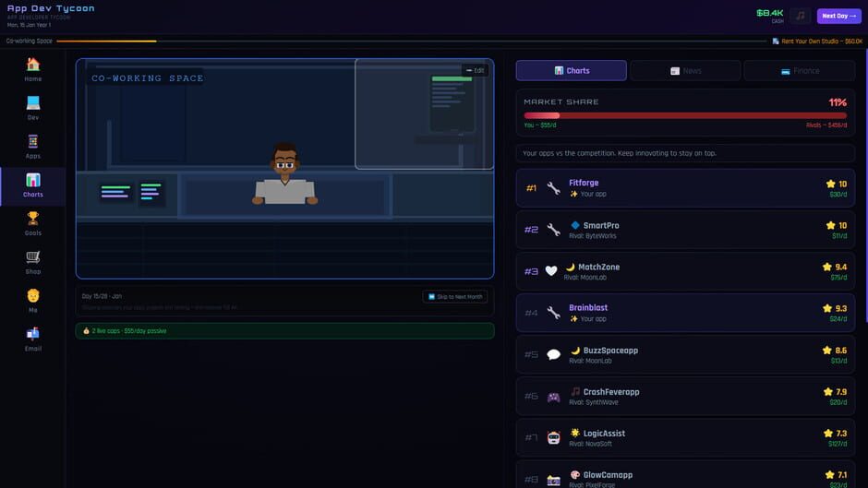Click the wrench icon for Fitforge
868x488 pixels.
[x=553, y=188]
